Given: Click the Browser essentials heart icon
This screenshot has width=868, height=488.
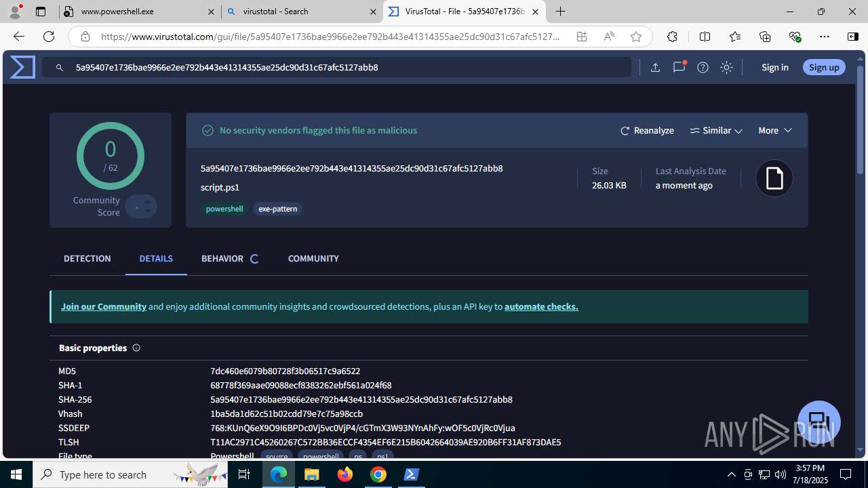Looking at the screenshot, I should (795, 37).
